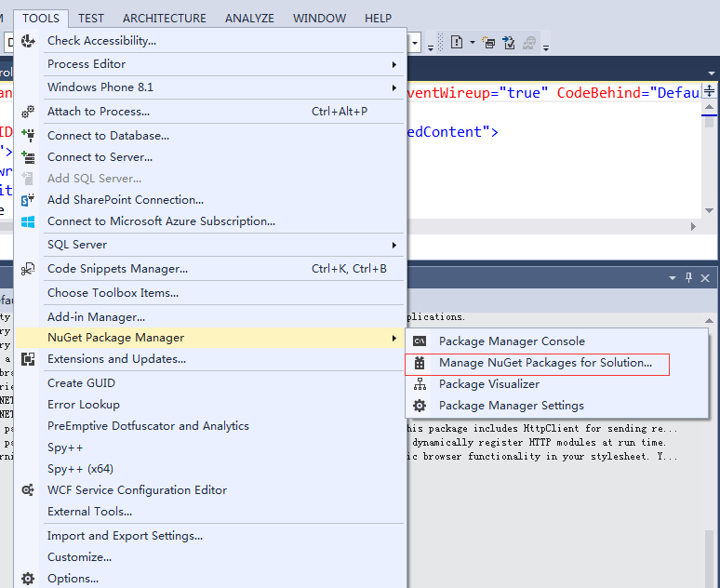
Task: Click the Options gear icon
Action: (28, 579)
